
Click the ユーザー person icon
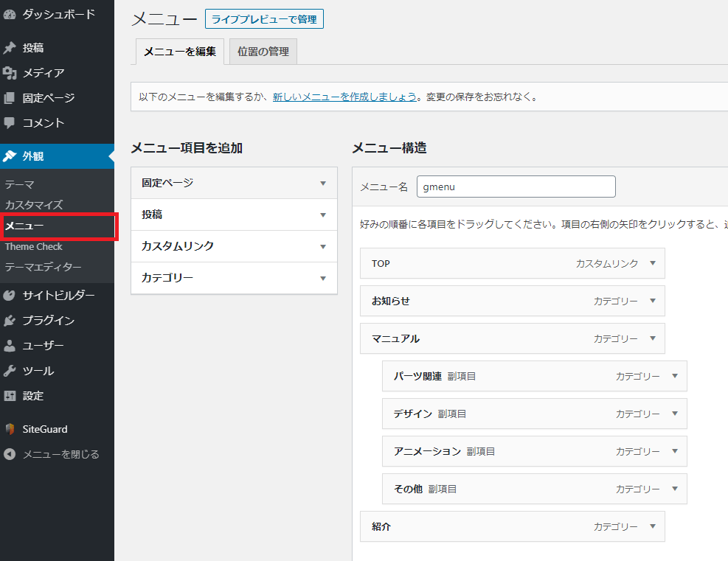(10, 346)
